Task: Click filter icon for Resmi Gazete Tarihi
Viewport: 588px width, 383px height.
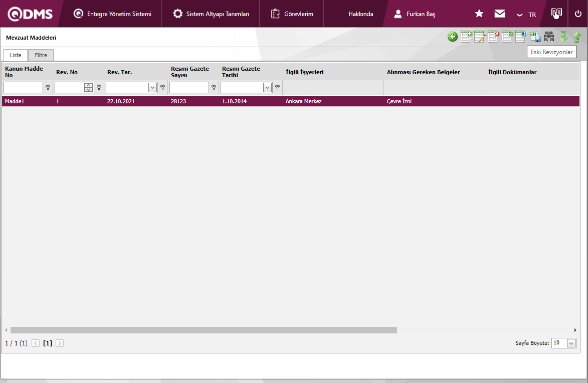Action: click(x=278, y=87)
